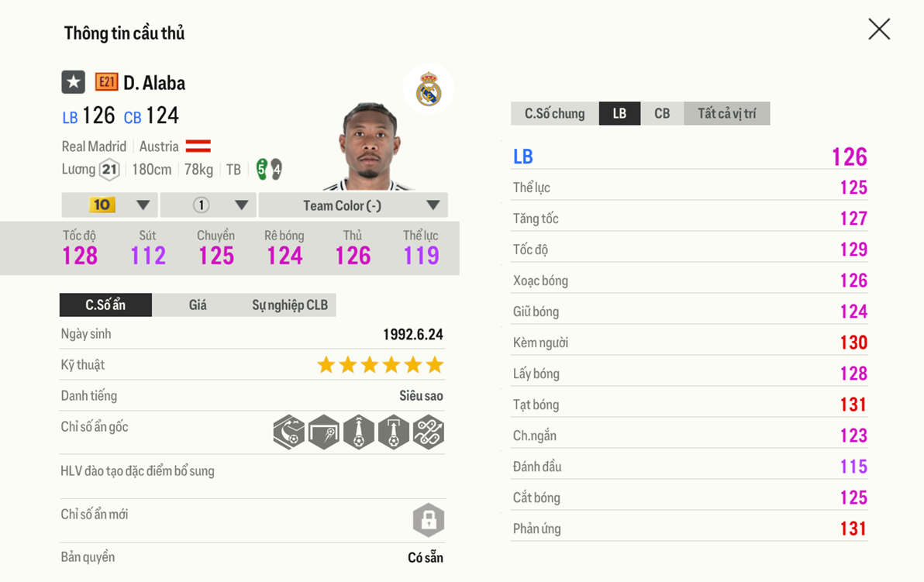This screenshot has height=582, width=924.
Task: Toggle the favorite star next to D. Alaba
Action: [x=74, y=82]
